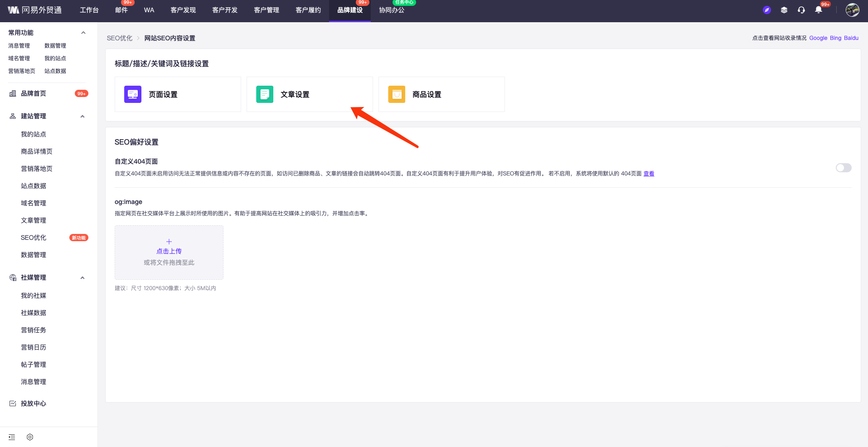Collapse sidebar using bottom-left menu icon
868x447 pixels.
12,437
